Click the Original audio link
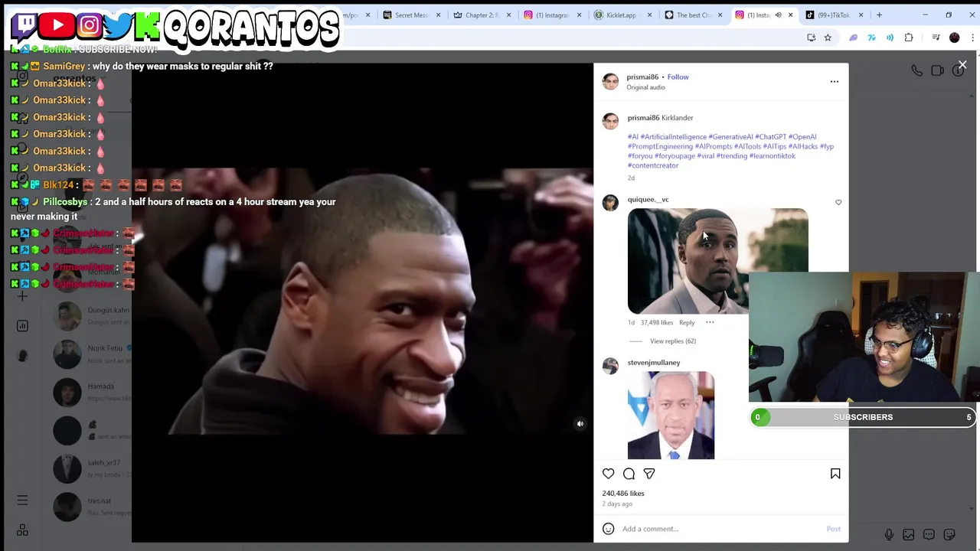The height and width of the screenshot is (551, 980). point(646,87)
